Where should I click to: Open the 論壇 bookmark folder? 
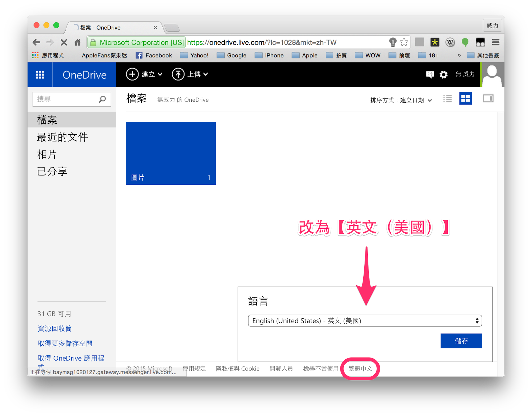coord(399,55)
